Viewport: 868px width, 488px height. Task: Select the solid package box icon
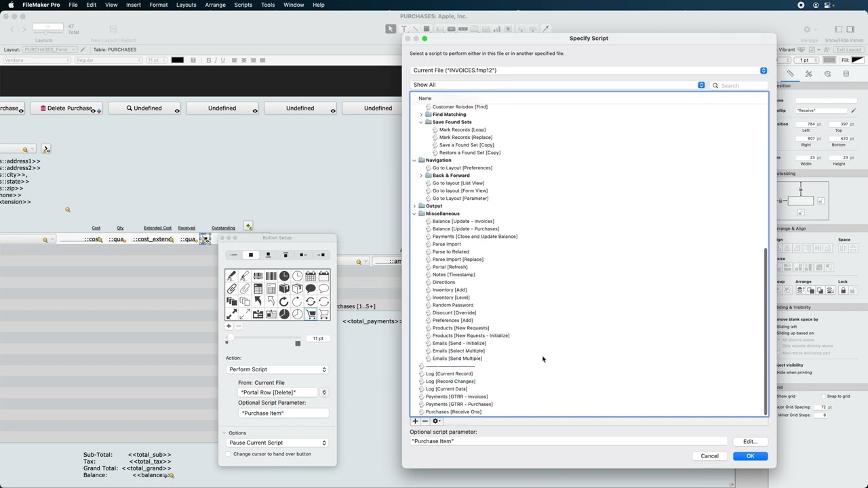(x=284, y=289)
